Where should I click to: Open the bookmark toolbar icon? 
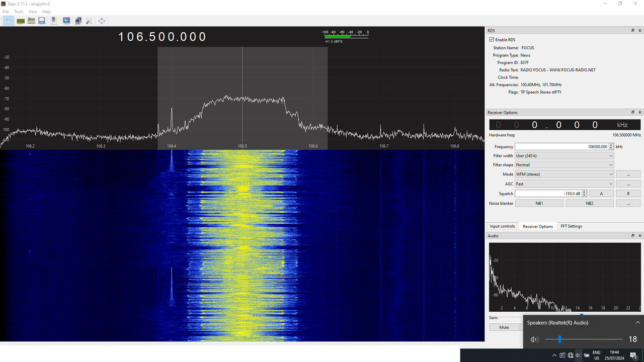pos(54,21)
